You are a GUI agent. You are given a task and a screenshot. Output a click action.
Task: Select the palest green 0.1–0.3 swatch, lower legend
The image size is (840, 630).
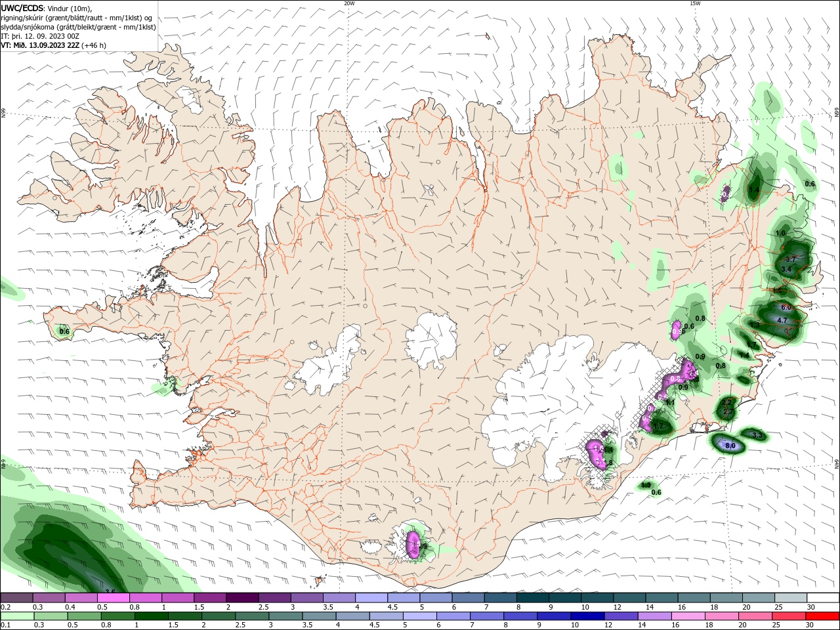(x=17, y=616)
